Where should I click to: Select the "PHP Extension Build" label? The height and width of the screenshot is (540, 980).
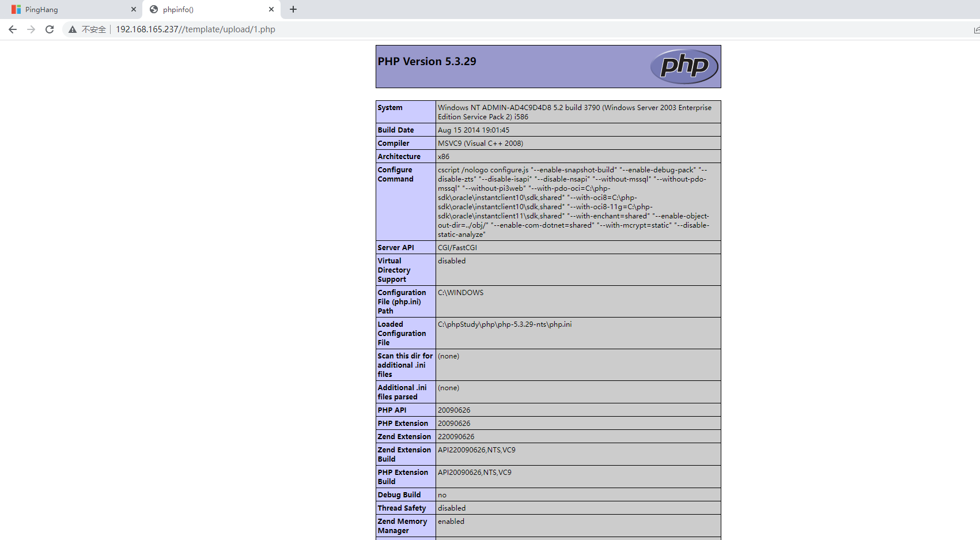pyautogui.click(x=403, y=477)
